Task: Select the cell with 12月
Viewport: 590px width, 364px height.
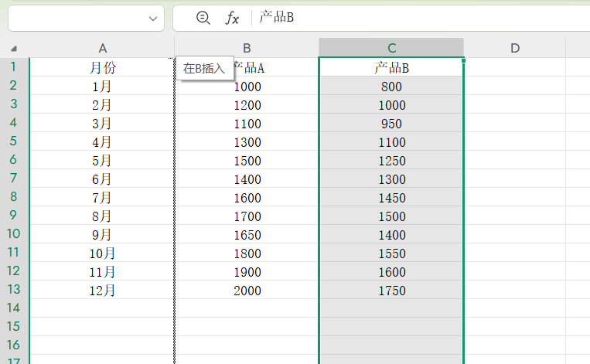Action: [x=102, y=291]
